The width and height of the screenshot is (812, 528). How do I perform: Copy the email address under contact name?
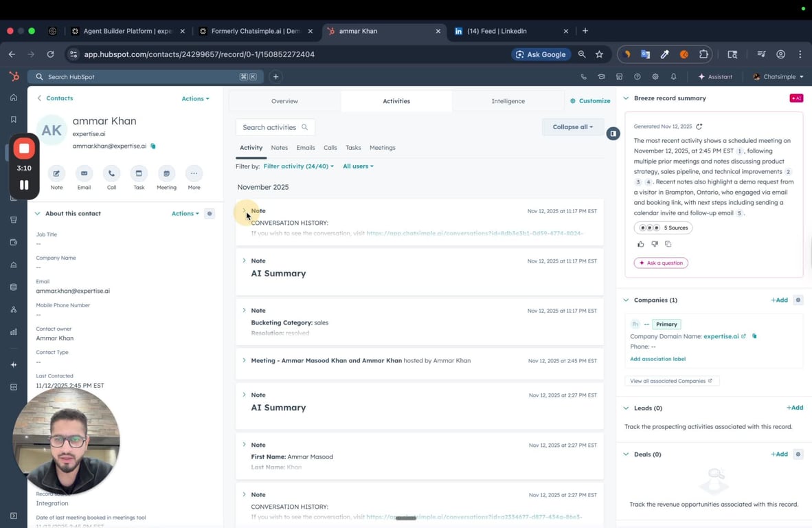153,146
